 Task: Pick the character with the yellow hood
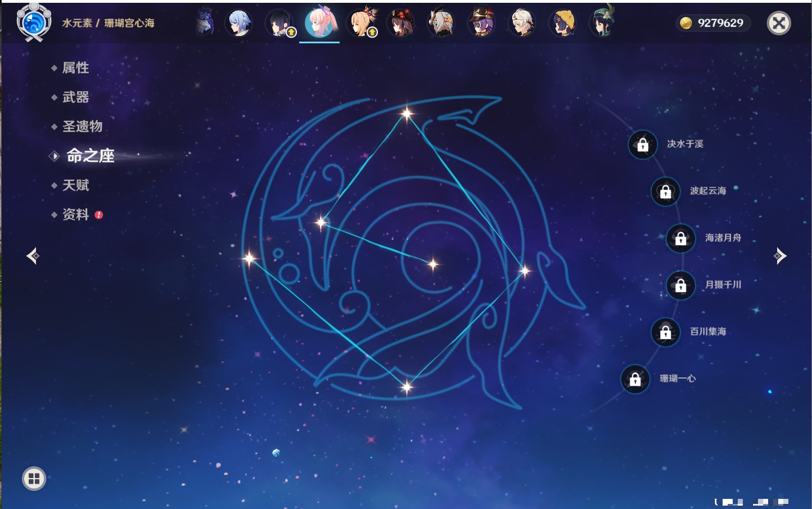[562, 23]
